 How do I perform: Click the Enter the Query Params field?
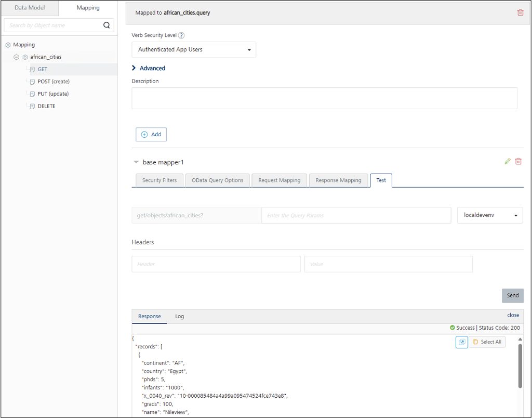click(x=356, y=215)
